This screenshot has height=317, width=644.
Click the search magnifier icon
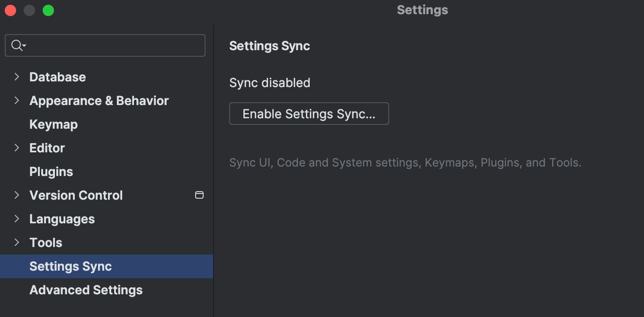pyautogui.click(x=16, y=45)
